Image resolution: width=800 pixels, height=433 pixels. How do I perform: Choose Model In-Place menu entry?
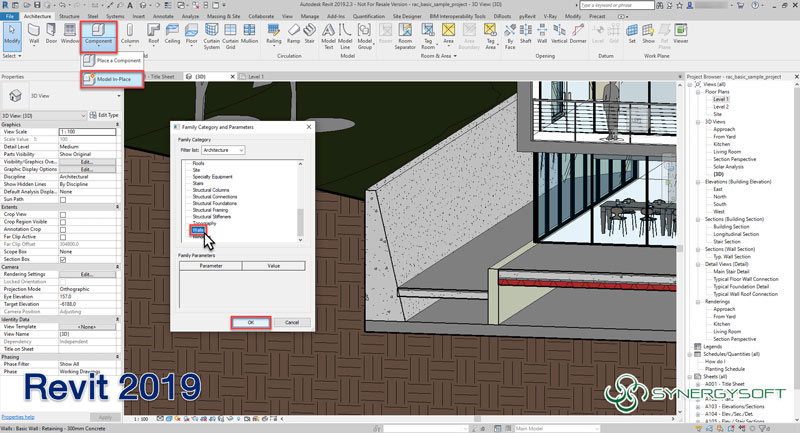(x=112, y=79)
